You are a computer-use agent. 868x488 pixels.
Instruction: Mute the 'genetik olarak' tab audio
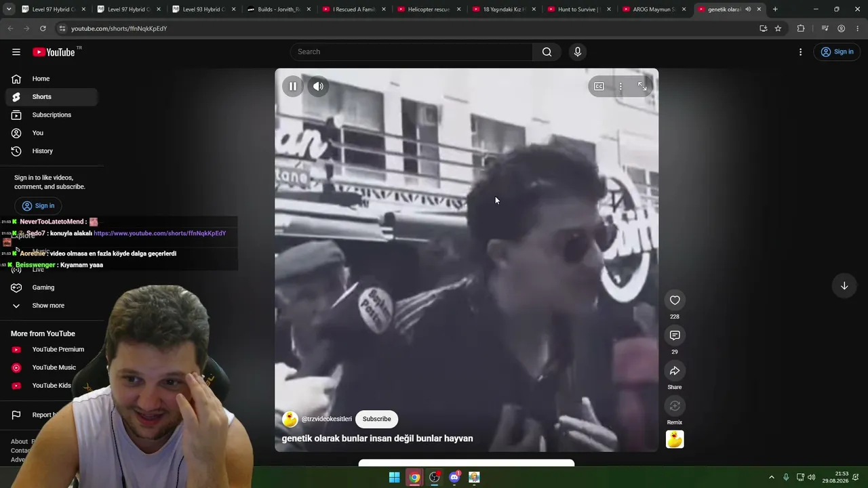748,9
